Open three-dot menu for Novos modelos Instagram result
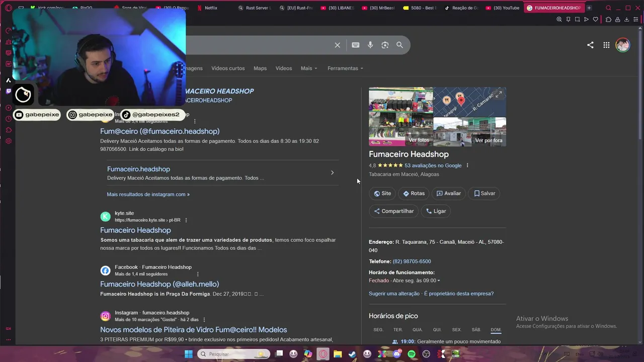Screen dimensions: 644x362 pos(204,320)
